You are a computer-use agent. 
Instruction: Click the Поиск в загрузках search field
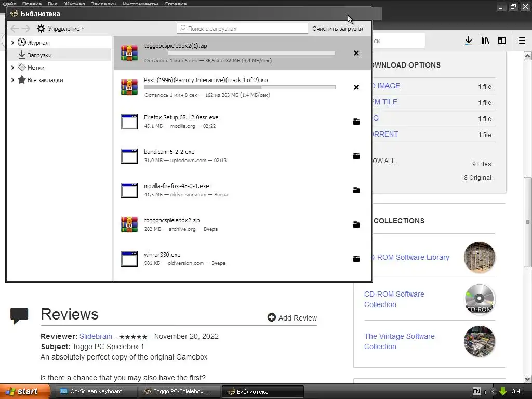point(242,29)
